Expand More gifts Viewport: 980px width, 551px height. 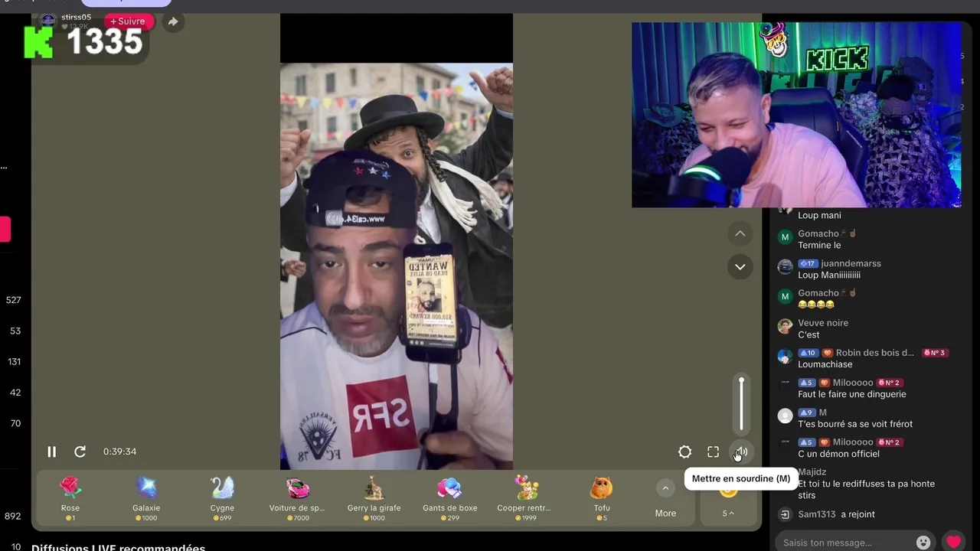click(x=665, y=499)
